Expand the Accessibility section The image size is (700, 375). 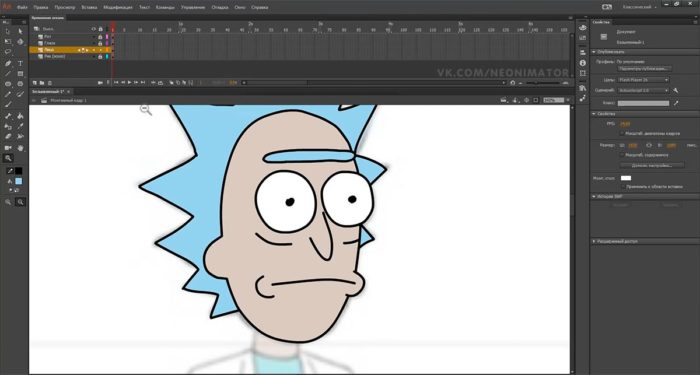tap(594, 241)
